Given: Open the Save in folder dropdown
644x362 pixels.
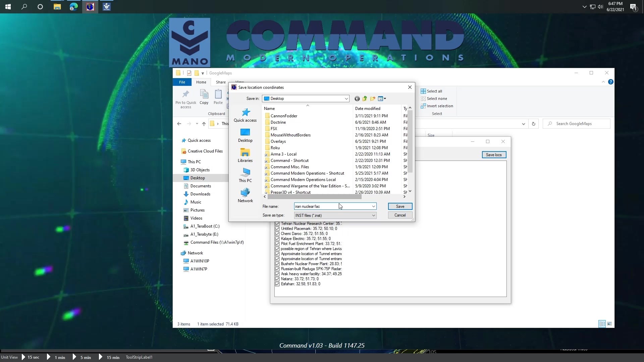Looking at the screenshot, I should pos(346,99).
